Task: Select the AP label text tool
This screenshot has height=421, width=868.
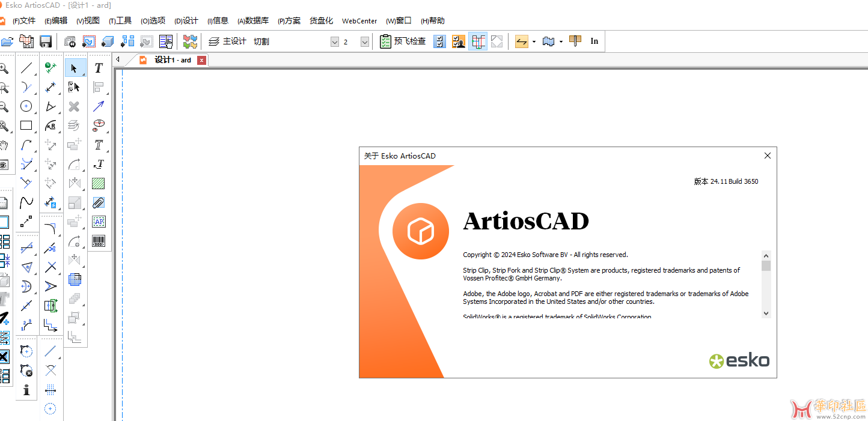Action: 99,222
